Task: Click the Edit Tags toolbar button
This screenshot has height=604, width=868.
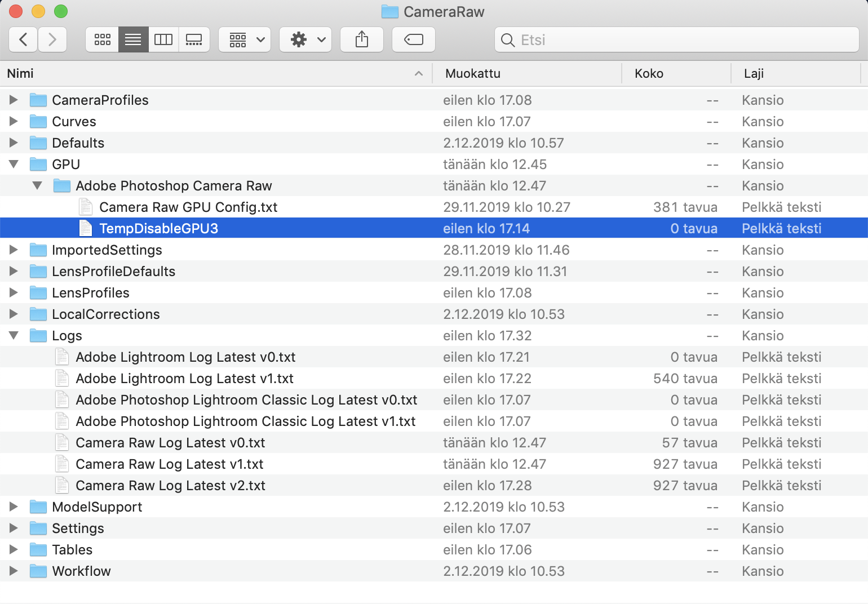Action: pos(413,39)
